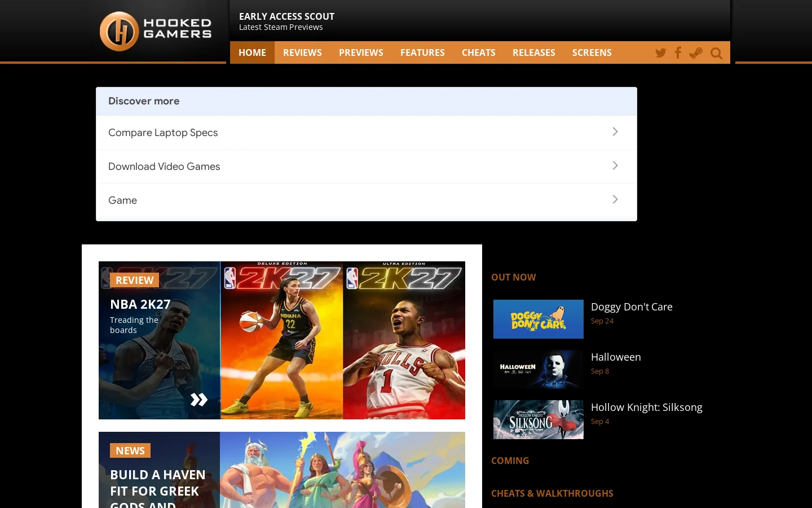Open the Twitter icon in the navbar
812x508 pixels.
[661, 53]
